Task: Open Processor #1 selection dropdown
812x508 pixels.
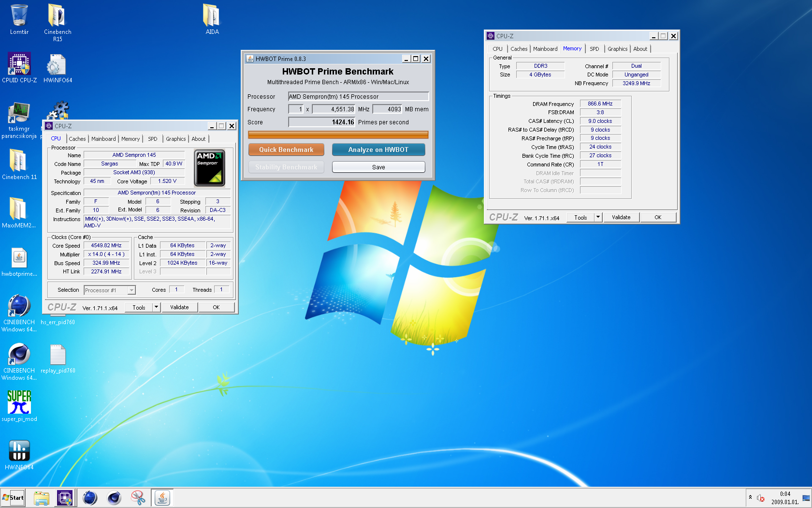Action: pos(110,290)
